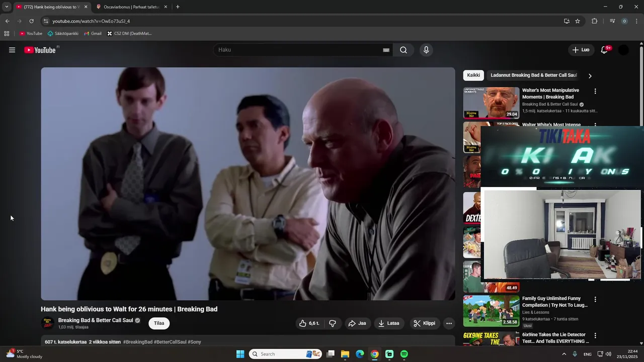Screen dimensions: 644x362
Task: Open Breaking Bad & Better Call Saul channel name
Action: (96, 320)
